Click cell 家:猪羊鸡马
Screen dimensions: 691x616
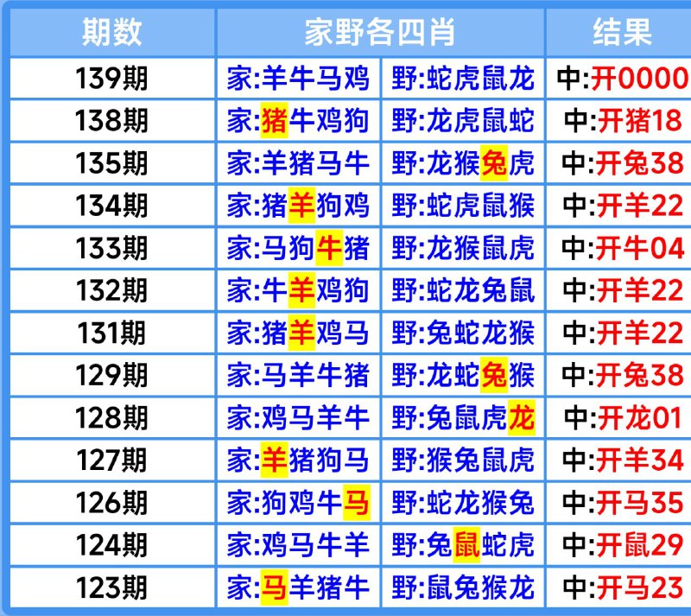pyautogui.click(x=298, y=333)
